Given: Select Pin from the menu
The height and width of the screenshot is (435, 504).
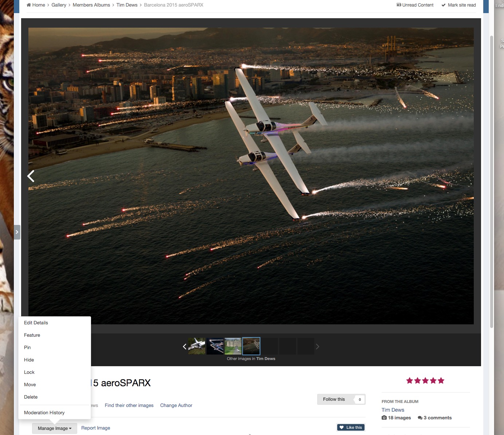Looking at the screenshot, I should [27, 348].
